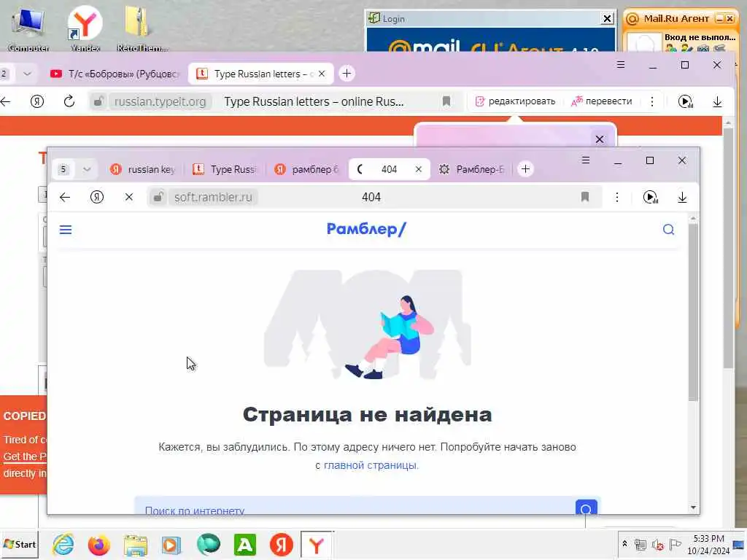Switch to the рамблер б tab
This screenshot has height=560, width=747.
coord(307,169)
